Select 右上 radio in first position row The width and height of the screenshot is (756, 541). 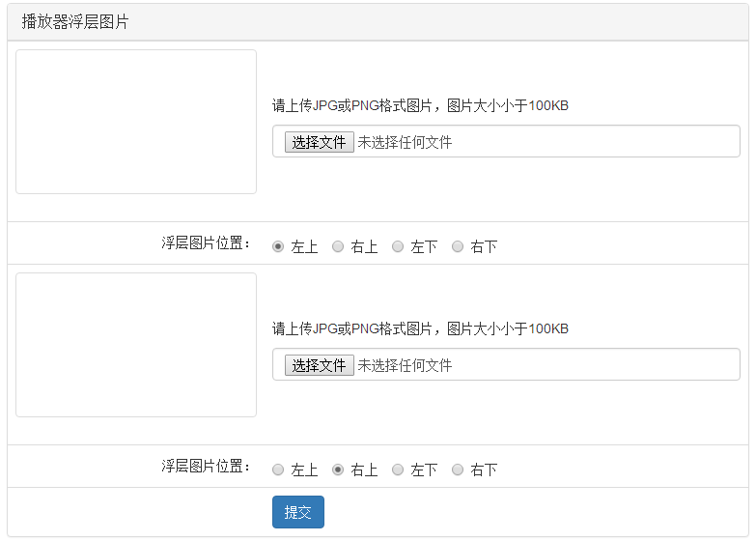(x=338, y=246)
